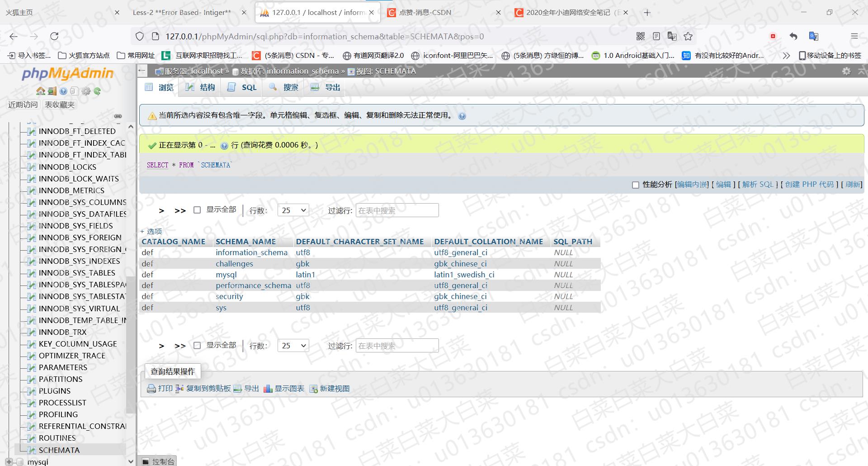The width and height of the screenshot is (868, 466).
Task: Click the undo arrow extension icon
Action: (x=793, y=36)
